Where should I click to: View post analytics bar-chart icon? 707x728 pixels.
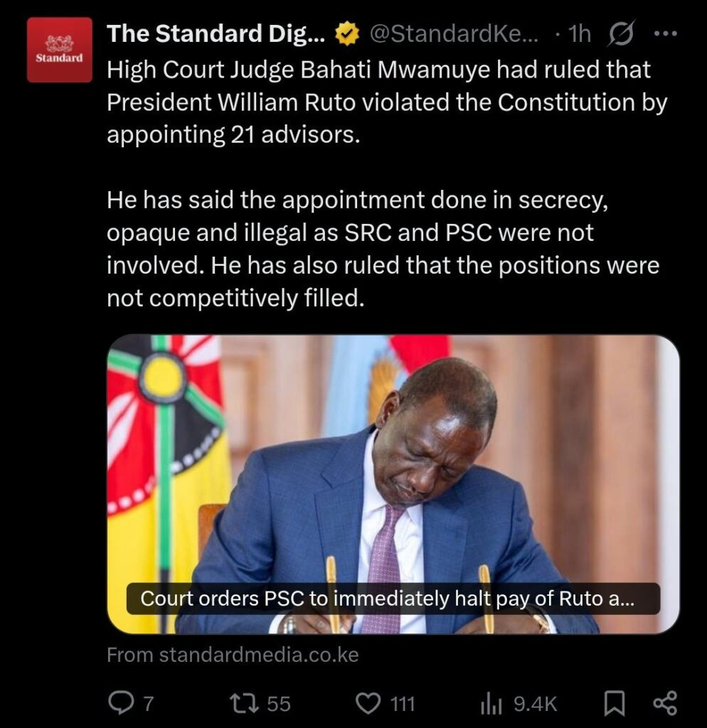click(x=491, y=703)
